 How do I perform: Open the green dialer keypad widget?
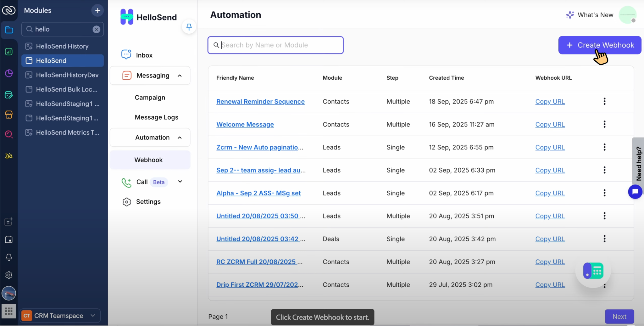point(593,271)
